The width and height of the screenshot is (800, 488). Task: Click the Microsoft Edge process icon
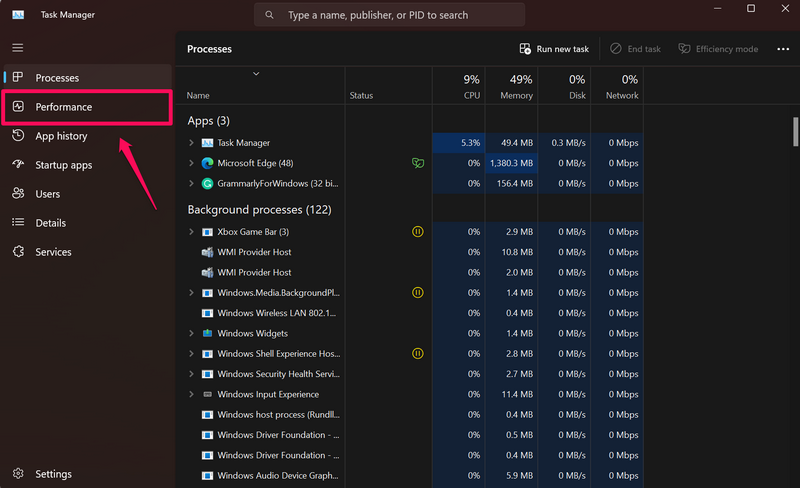[207, 163]
